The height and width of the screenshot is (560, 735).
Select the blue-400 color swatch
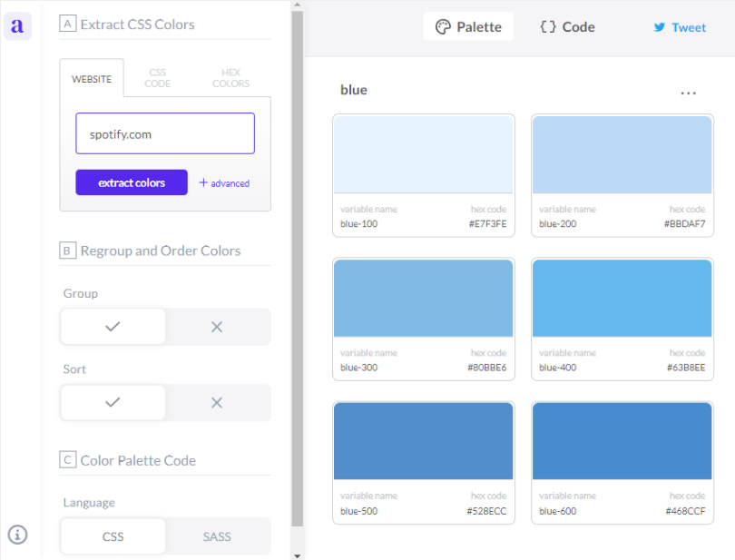click(622, 299)
